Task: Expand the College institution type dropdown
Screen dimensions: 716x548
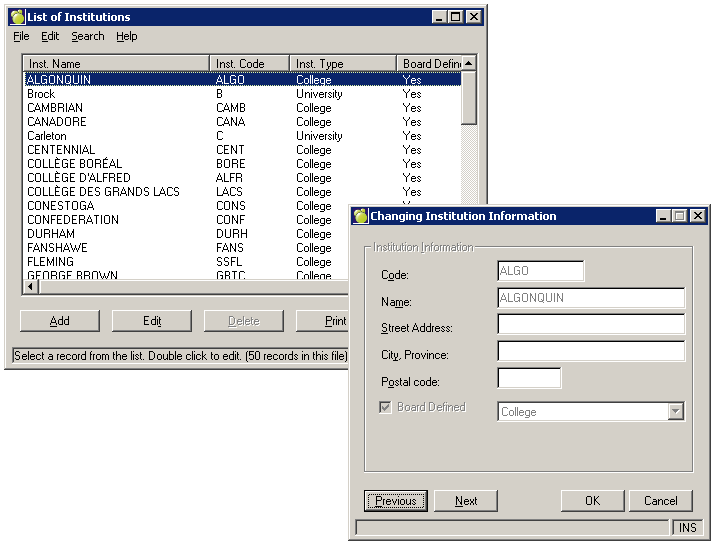Action: (x=676, y=412)
